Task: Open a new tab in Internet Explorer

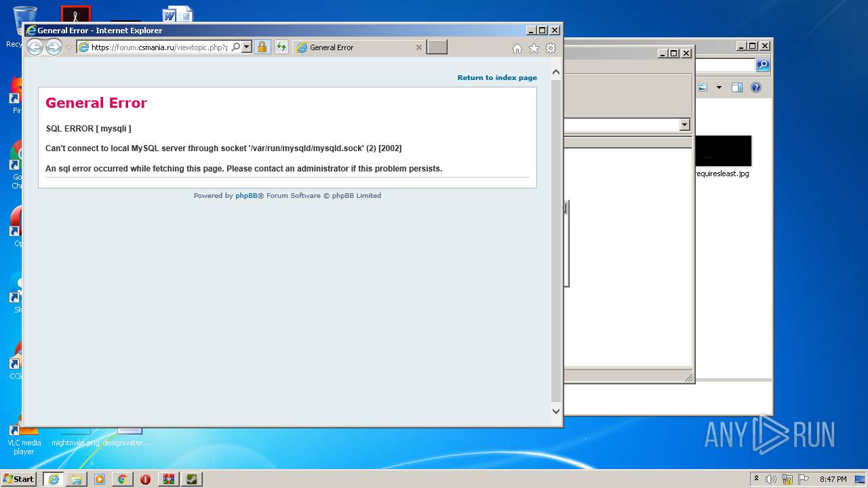Action: [437, 47]
